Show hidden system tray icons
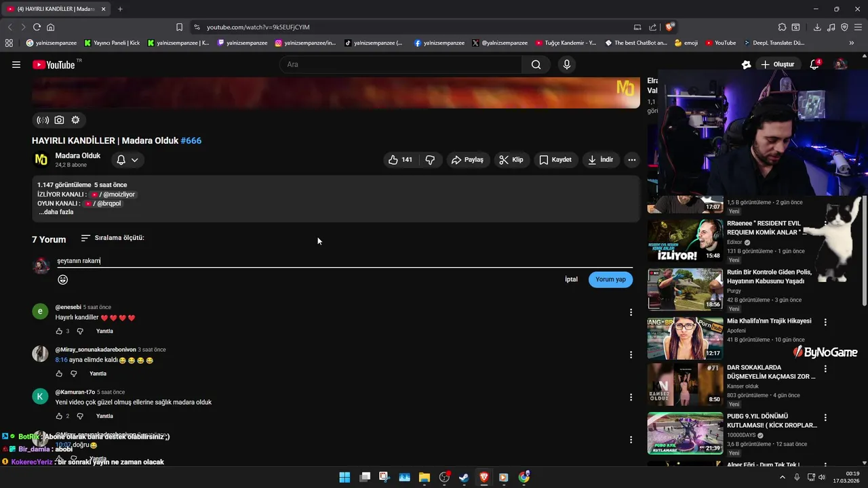This screenshot has height=488, width=868. (782, 477)
